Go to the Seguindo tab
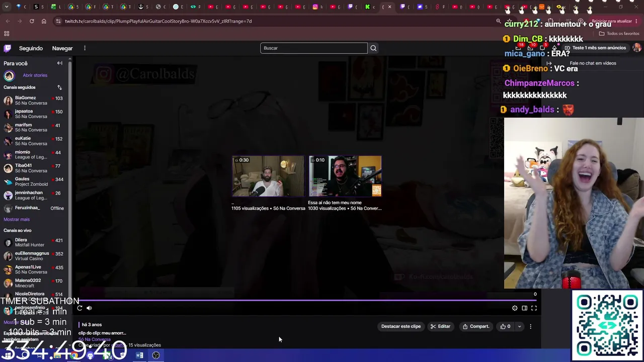This screenshot has height=362, width=644. 31,48
